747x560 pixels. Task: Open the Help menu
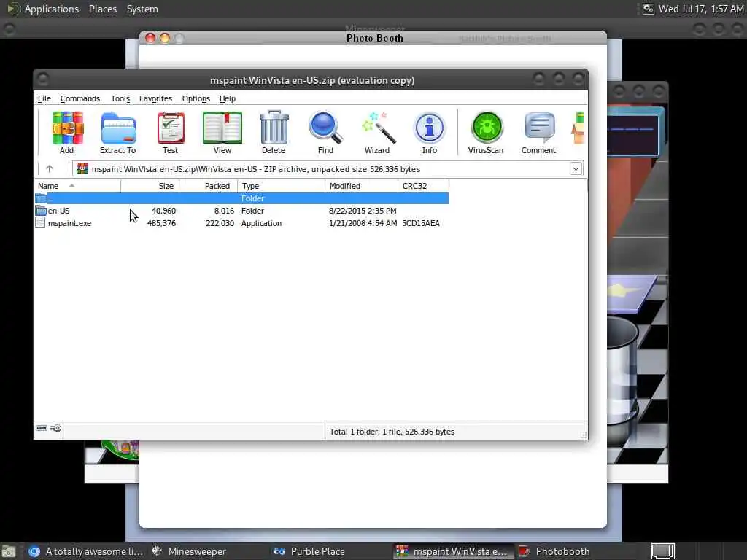click(228, 98)
